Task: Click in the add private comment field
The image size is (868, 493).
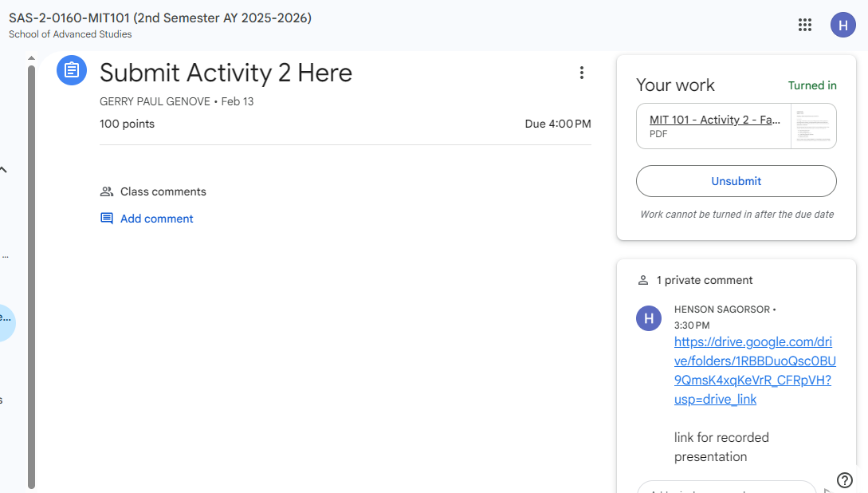Action: point(725,488)
